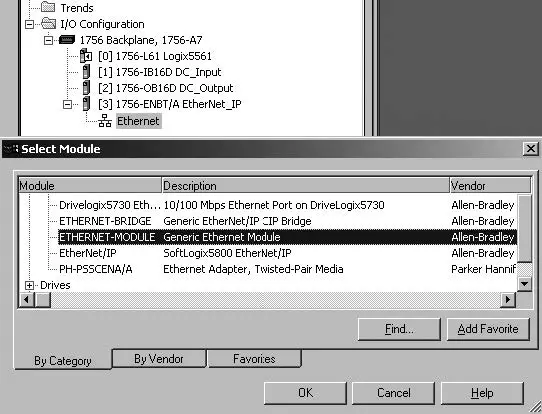Collapse the 1756 Backplane node

pyautogui.click(x=48, y=40)
